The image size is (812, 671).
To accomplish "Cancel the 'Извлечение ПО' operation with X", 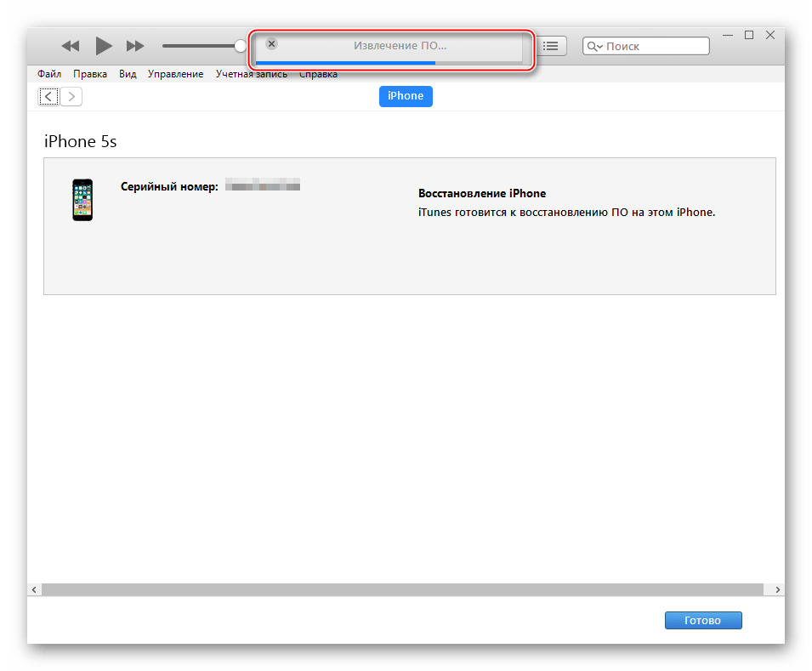I will 271,44.
